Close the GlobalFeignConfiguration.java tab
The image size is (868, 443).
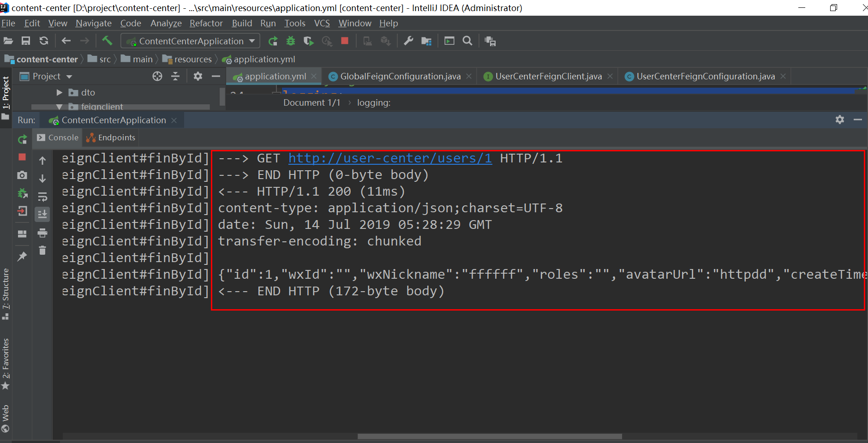[x=469, y=76]
